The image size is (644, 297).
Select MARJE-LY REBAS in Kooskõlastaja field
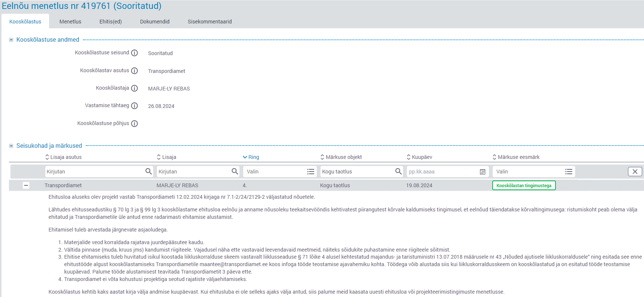coord(169,89)
